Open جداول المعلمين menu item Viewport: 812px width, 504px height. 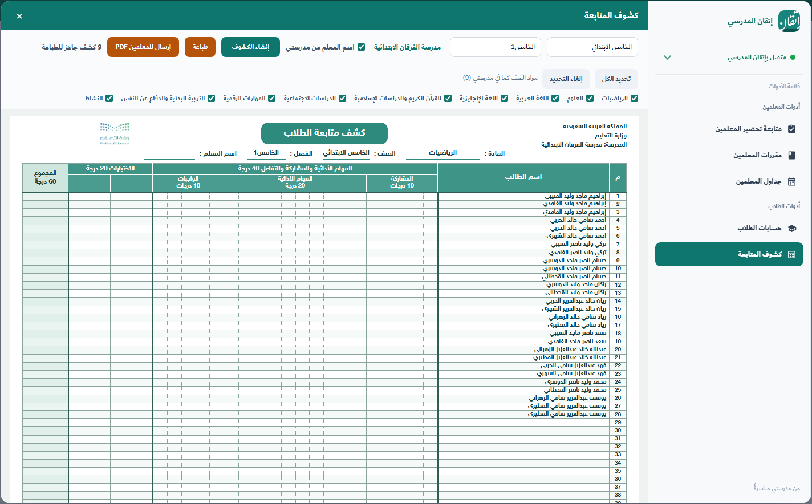pos(729,182)
